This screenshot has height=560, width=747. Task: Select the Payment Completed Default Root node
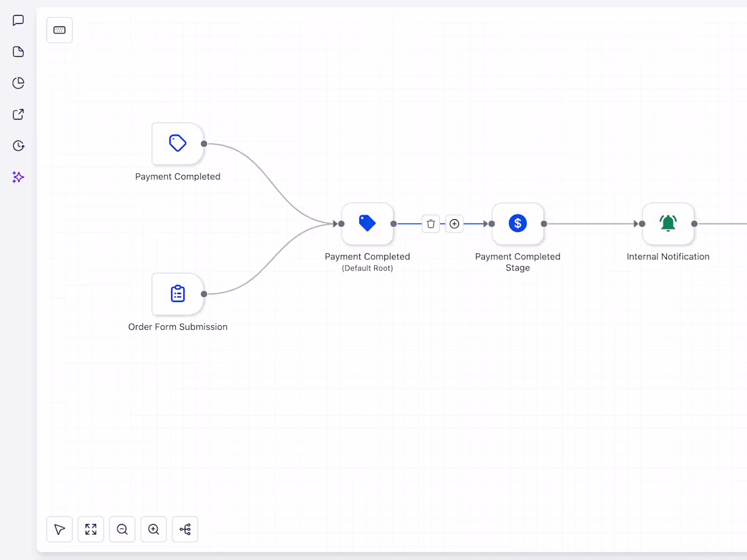[367, 223]
